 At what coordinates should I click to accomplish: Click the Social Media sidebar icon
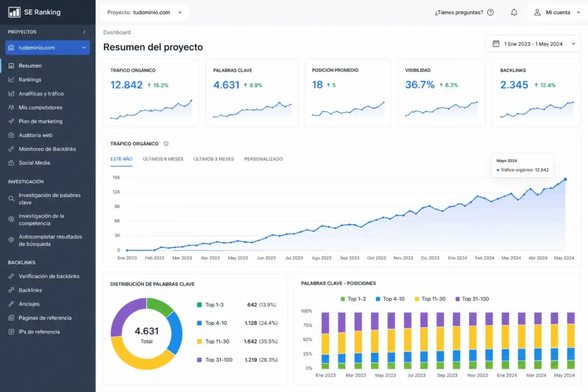click(11, 163)
